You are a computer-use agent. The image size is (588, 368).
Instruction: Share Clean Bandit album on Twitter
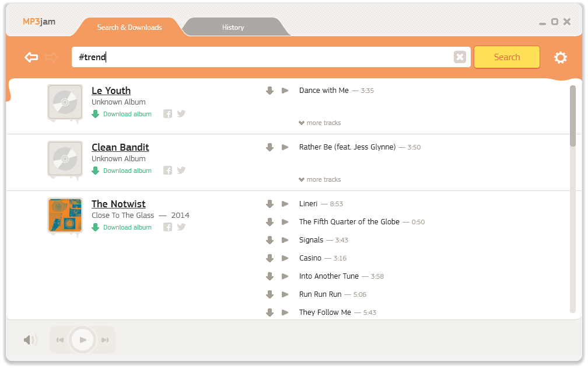(181, 171)
